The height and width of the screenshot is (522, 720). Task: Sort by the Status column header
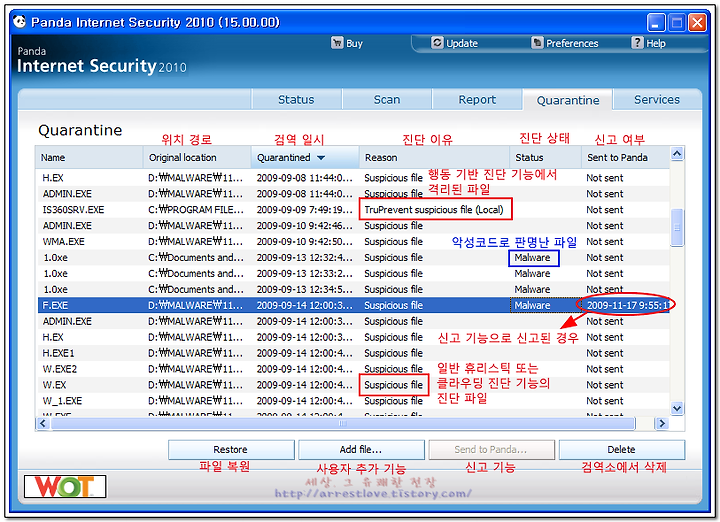[x=546, y=157]
